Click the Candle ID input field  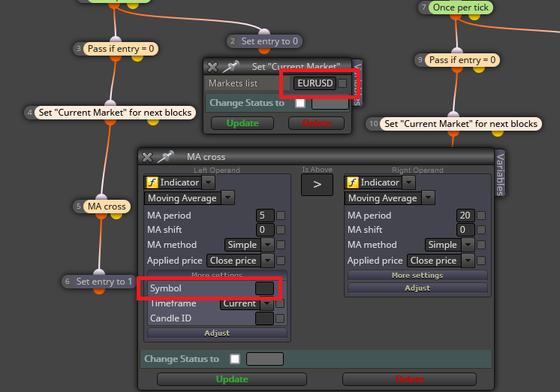pos(264,318)
